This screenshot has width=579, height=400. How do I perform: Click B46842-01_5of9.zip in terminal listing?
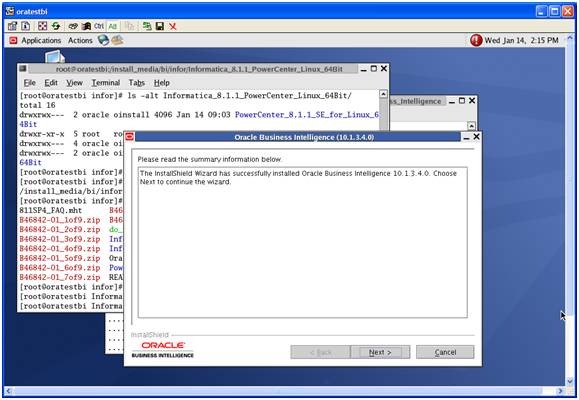pyautogui.click(x=60, y=259)
